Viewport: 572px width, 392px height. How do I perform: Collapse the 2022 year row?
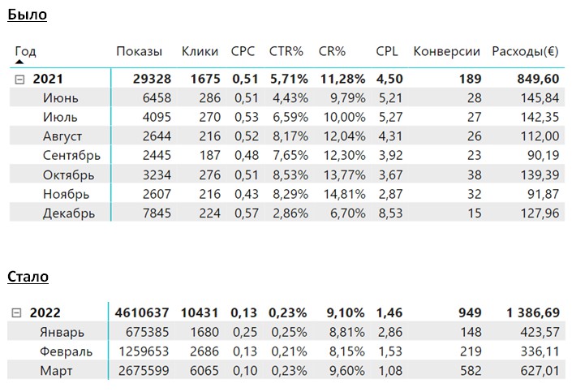point(17,313)
